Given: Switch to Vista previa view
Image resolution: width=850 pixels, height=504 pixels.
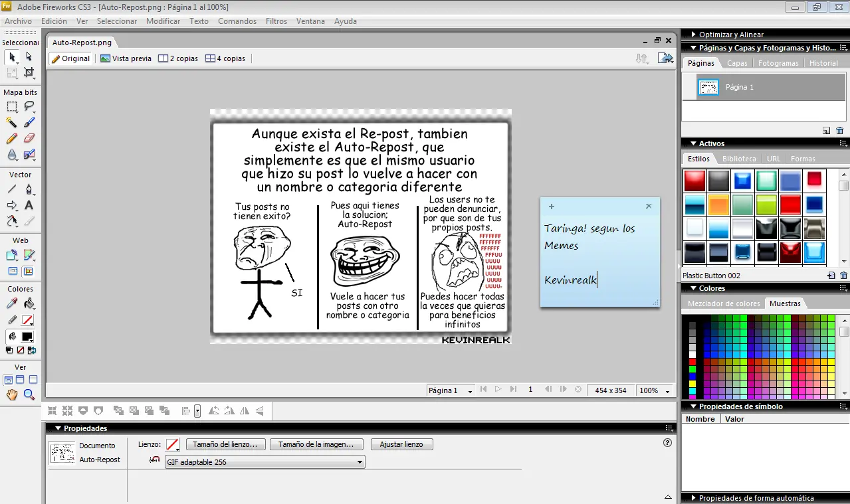Looking at the screenshot, I should click(x=126, y=58).
